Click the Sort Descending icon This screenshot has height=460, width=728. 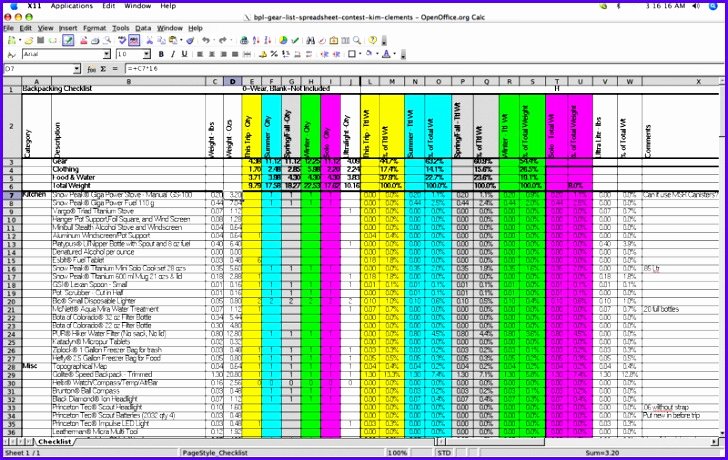click(x=267, y=40)
